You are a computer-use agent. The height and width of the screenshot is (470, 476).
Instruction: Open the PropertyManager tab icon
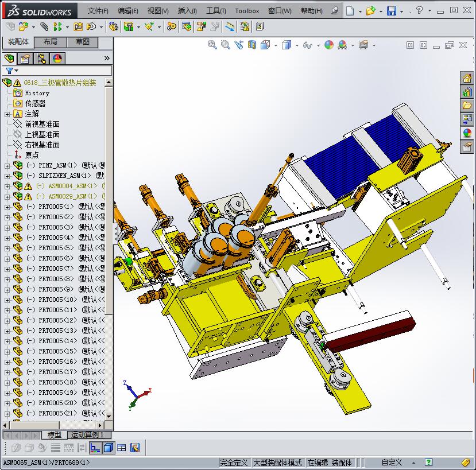(25, 59)
